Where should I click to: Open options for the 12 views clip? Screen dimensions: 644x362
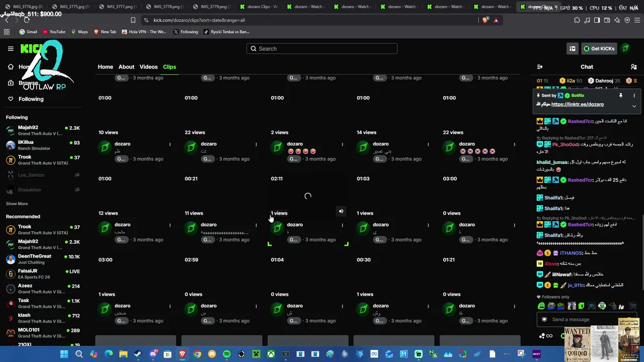tap(170, 225)
